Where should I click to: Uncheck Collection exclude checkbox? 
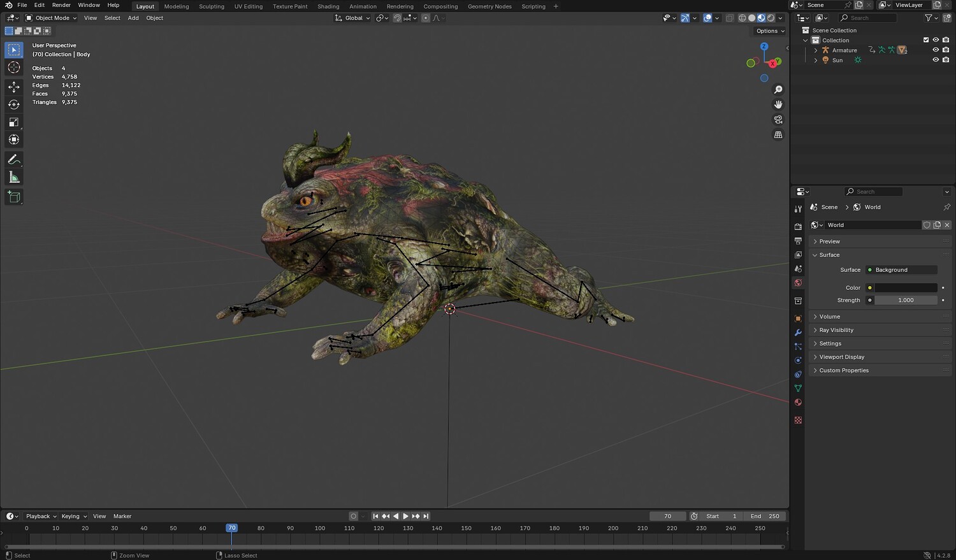point(926,40)
